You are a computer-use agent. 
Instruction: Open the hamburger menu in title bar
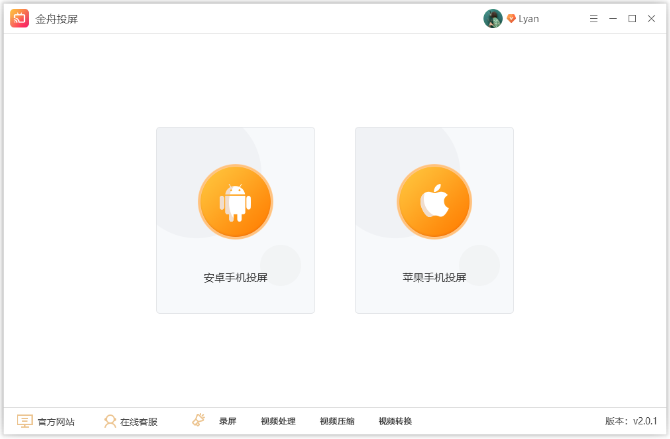click(x=594, y=19)
